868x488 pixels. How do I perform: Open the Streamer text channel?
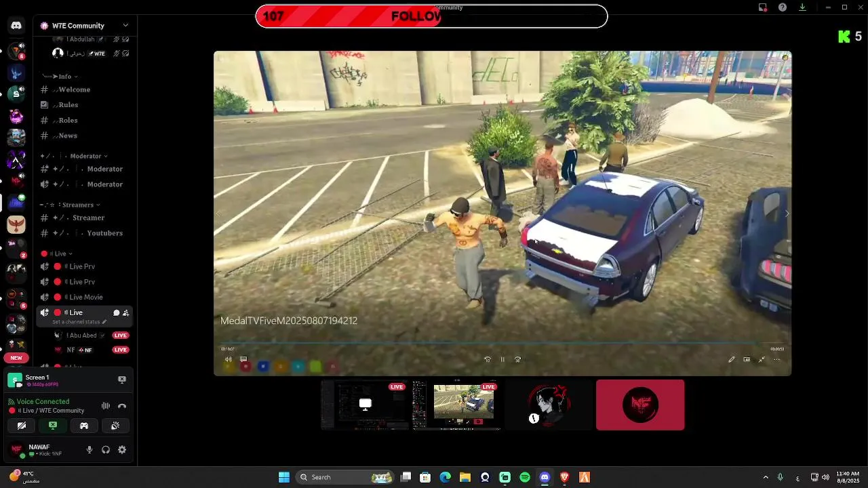coord(85,218)
